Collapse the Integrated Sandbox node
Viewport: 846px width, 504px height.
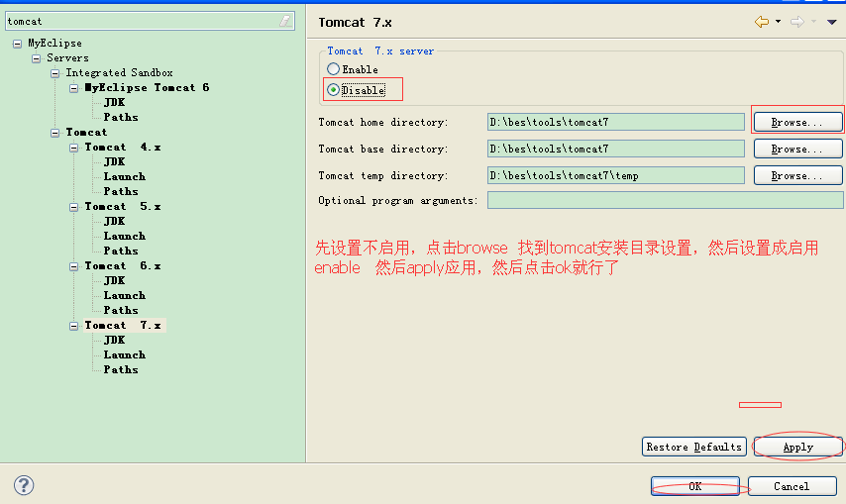pyautogui.click(x=55, y=73)
